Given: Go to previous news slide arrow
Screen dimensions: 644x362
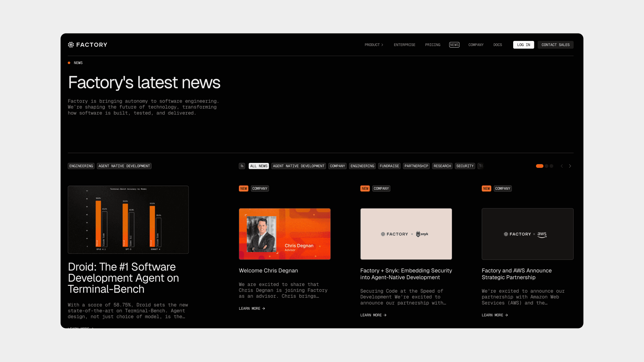Looking at the screenshot, I should [x=562, y=166].
